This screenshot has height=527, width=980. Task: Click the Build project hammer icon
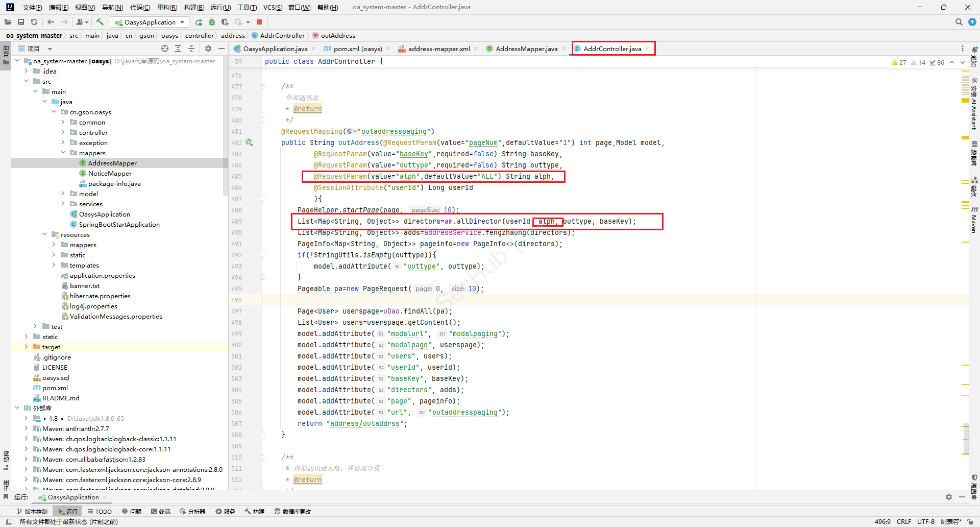(x=100, y=22)
